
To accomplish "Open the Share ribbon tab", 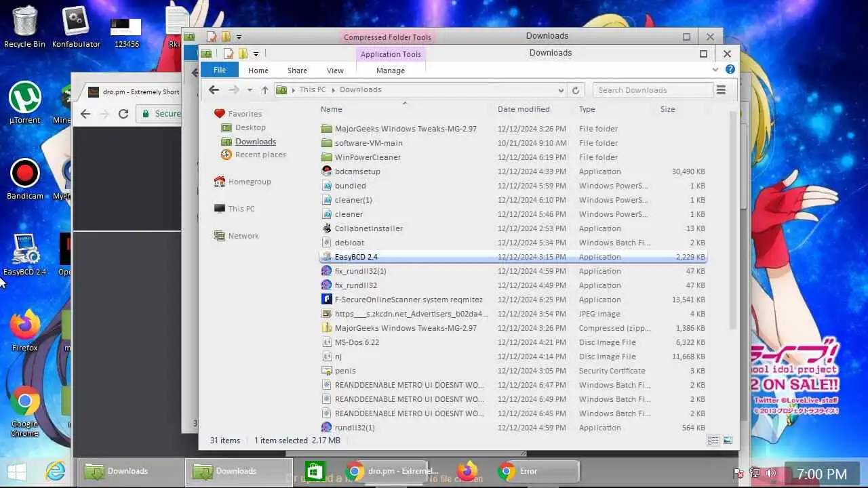I will [x=297, y=70].
